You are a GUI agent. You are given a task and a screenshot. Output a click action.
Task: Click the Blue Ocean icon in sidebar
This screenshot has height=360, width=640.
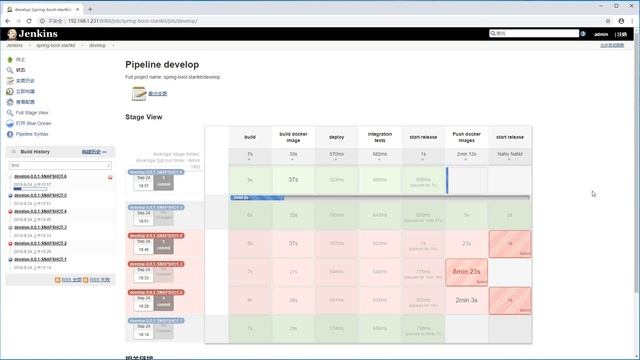pyautogui.click(x=10, y=123)
